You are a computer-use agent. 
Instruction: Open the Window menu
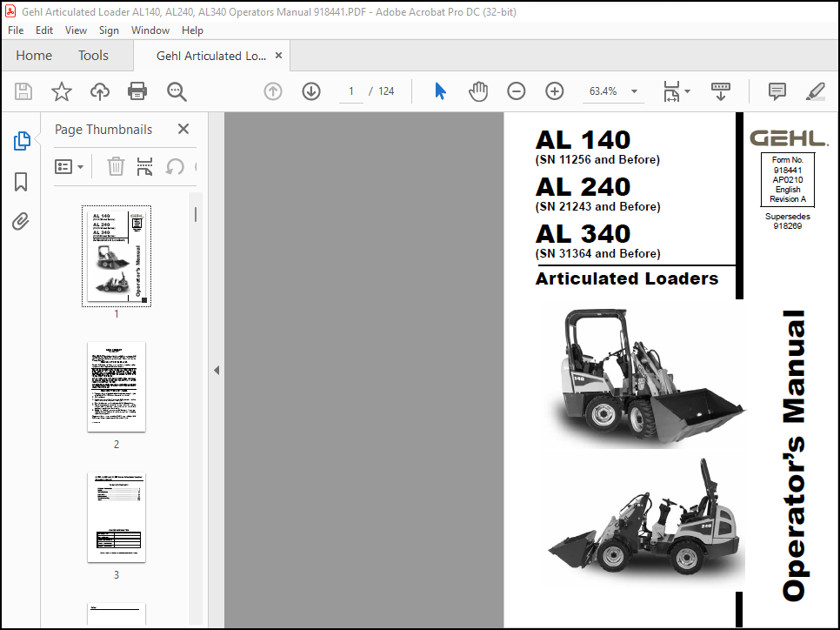[150, 30]
